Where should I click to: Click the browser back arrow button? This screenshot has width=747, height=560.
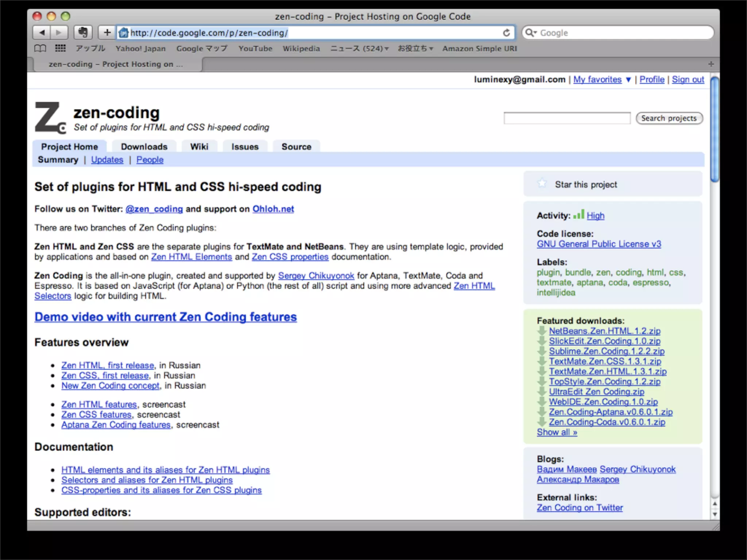(42, 33)
